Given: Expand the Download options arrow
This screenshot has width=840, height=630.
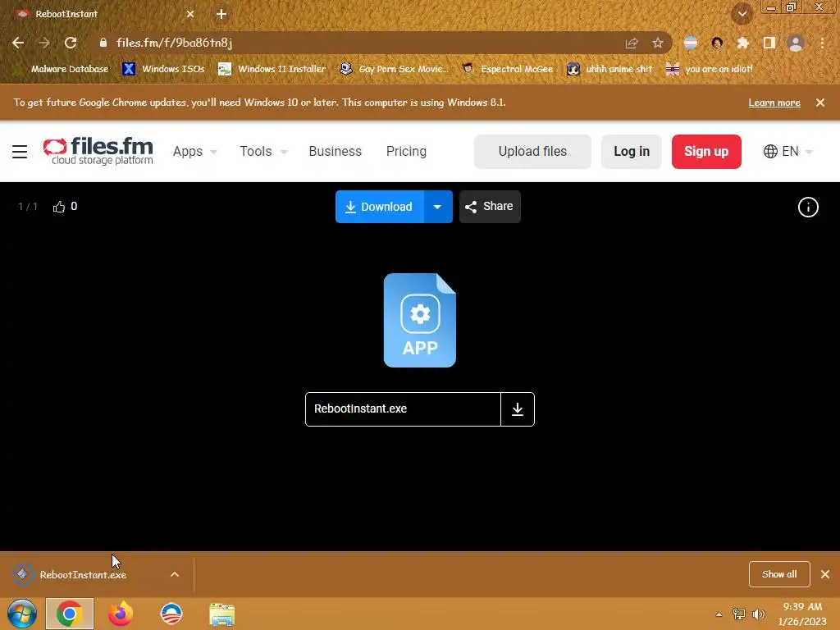Looking at the screenshot, I should [438, 207].
